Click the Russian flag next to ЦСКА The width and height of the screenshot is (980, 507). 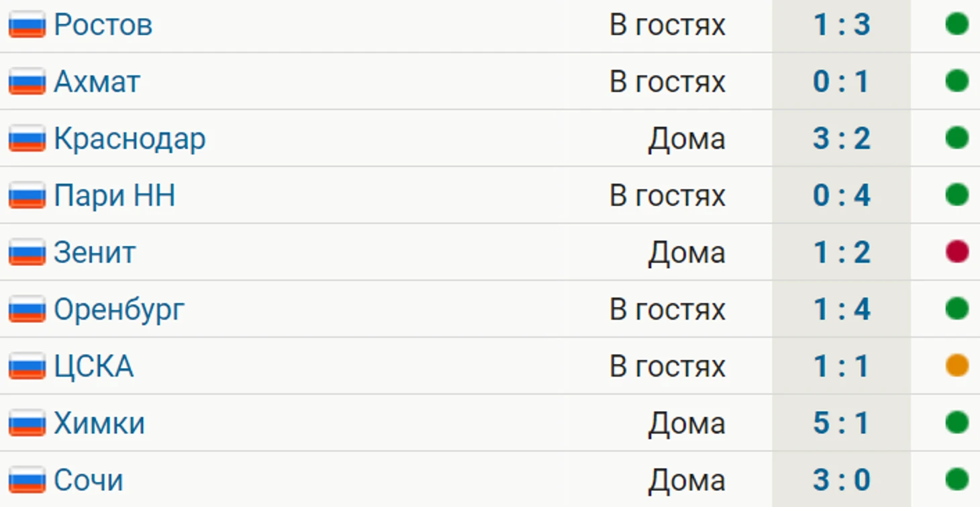click(x=27, y=367)
